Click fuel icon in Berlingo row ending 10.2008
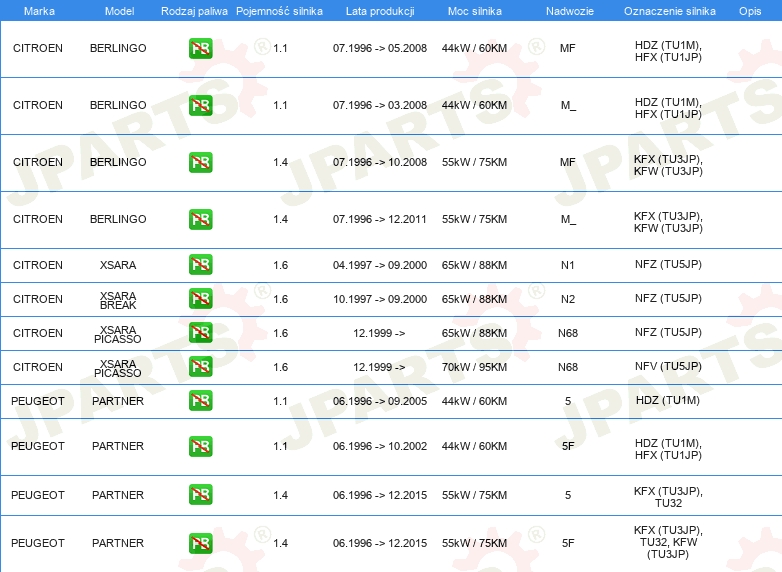Image resolution: width=782 pixels, height=572 pixels. tap(200, 162)
